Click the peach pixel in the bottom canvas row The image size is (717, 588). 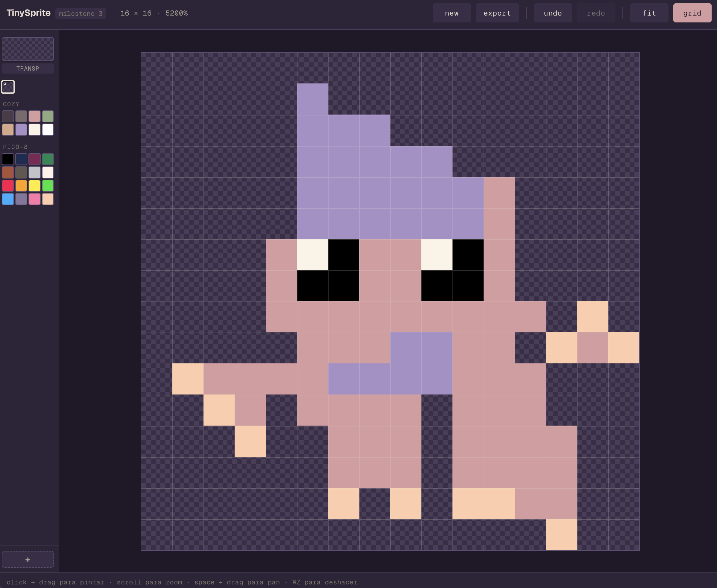[561, 534]
